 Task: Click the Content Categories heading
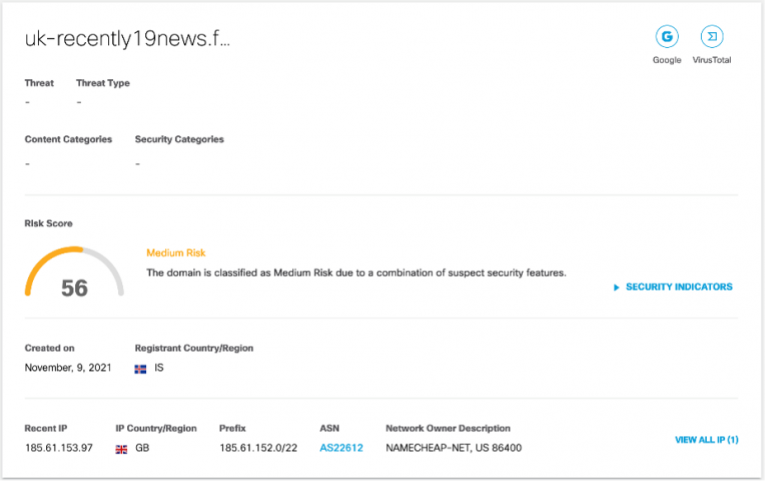pos(68,139)
